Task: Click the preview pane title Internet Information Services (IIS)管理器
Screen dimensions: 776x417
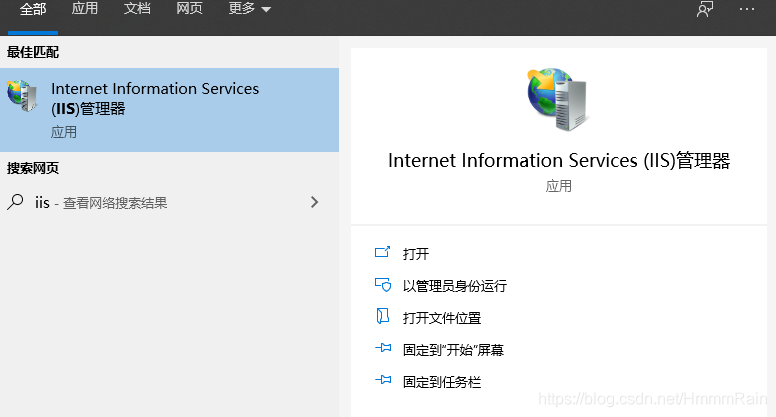Action: tap(559, 161)
